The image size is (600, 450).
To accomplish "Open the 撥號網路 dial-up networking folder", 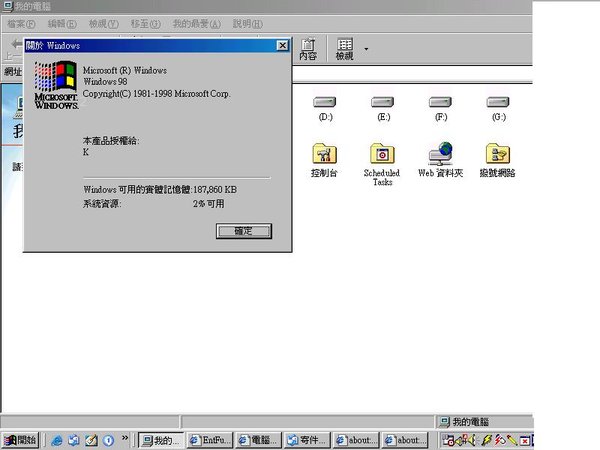I will [497, 160].
